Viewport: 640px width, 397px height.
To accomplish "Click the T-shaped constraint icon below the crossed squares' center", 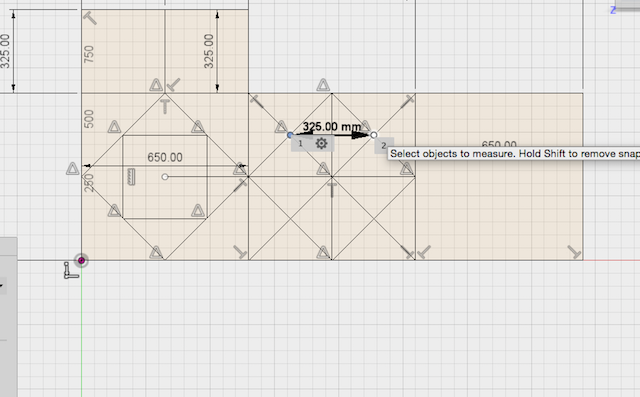I will point(332,190).
